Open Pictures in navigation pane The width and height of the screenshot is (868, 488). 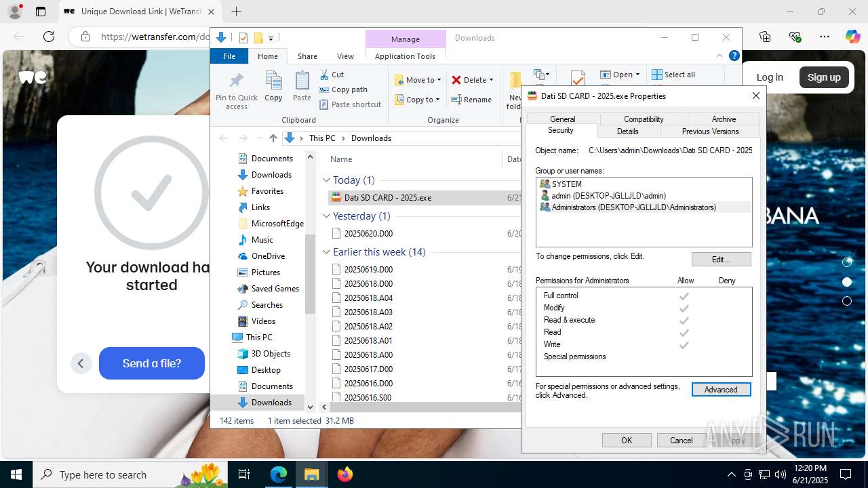[265, 272]
